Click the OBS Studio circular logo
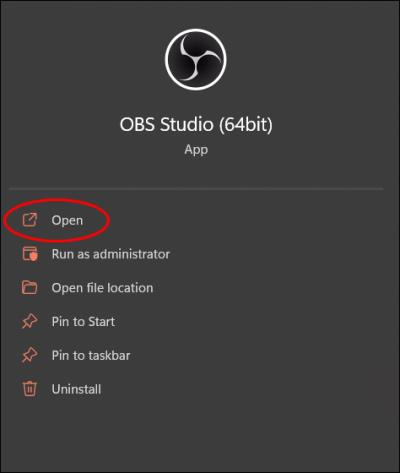Image resolution: width=400 pixels, height=473 pixels. [196, 59]
